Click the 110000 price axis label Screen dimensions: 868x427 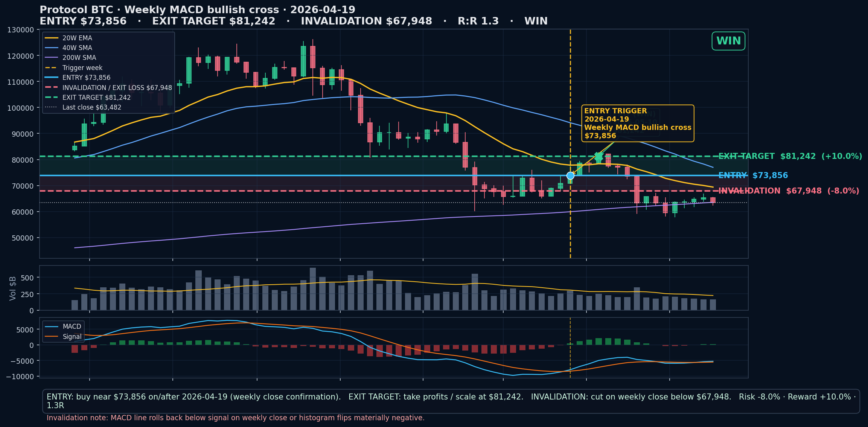point(20,82)
